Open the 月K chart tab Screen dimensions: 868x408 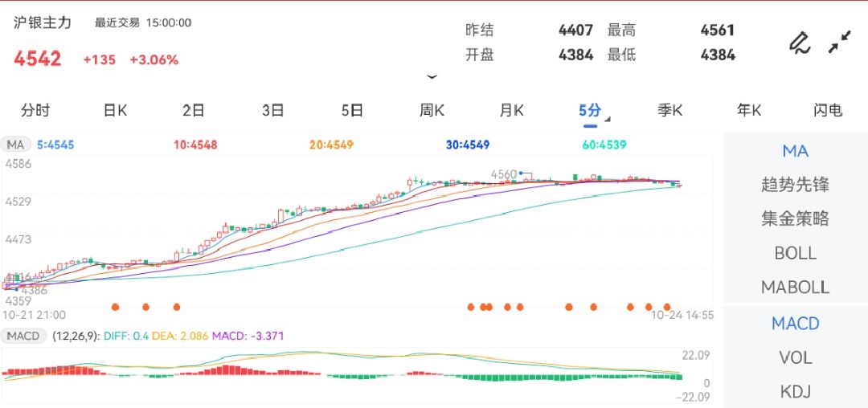tap(511, 110)
